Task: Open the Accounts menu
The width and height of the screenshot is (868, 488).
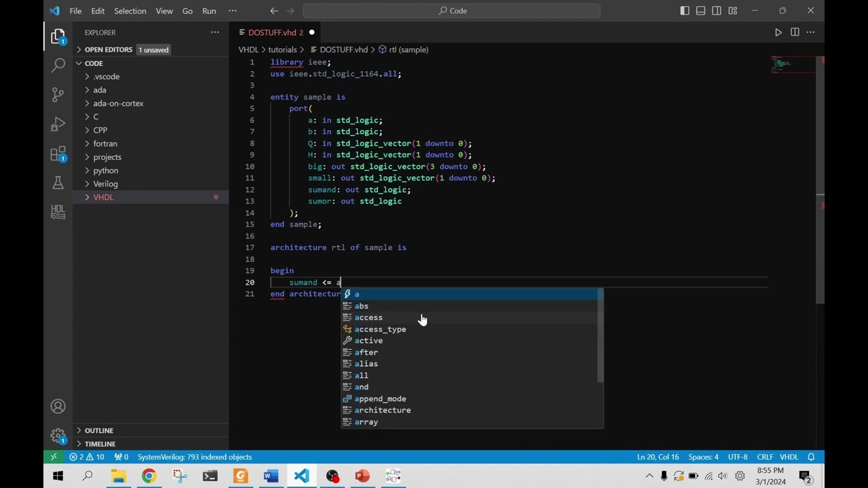Action: [58, 406]
